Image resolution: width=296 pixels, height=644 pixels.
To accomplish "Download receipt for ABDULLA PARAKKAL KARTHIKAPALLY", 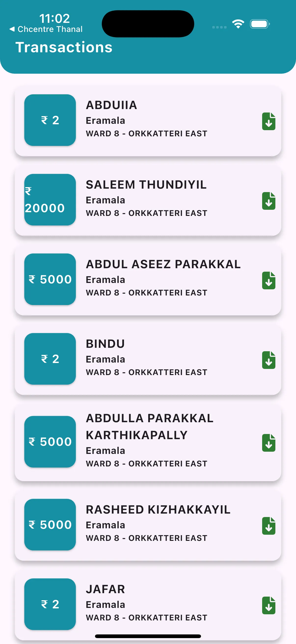I will click(269, 443).
